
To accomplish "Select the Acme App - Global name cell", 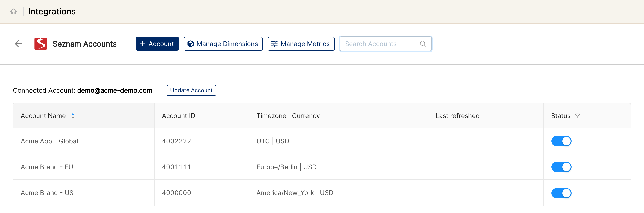I will [84, 141].
